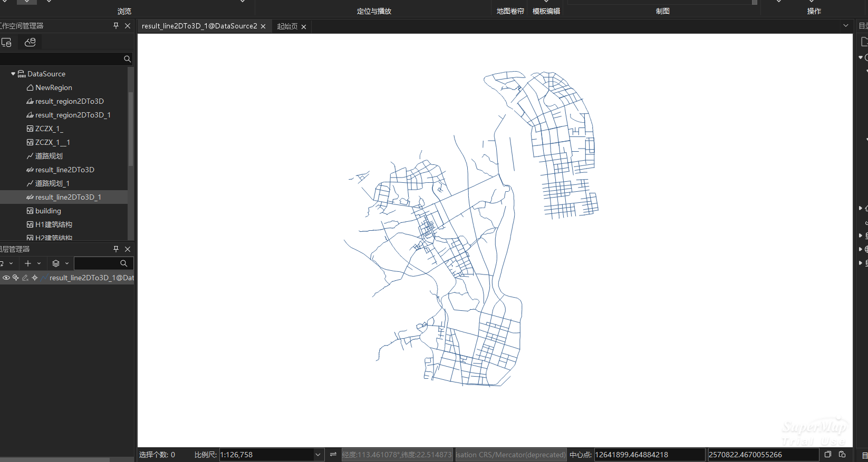This screenshot has height=462, width=868.
Task: Click the layers stack icon
Action: click(x=56, y=263)
